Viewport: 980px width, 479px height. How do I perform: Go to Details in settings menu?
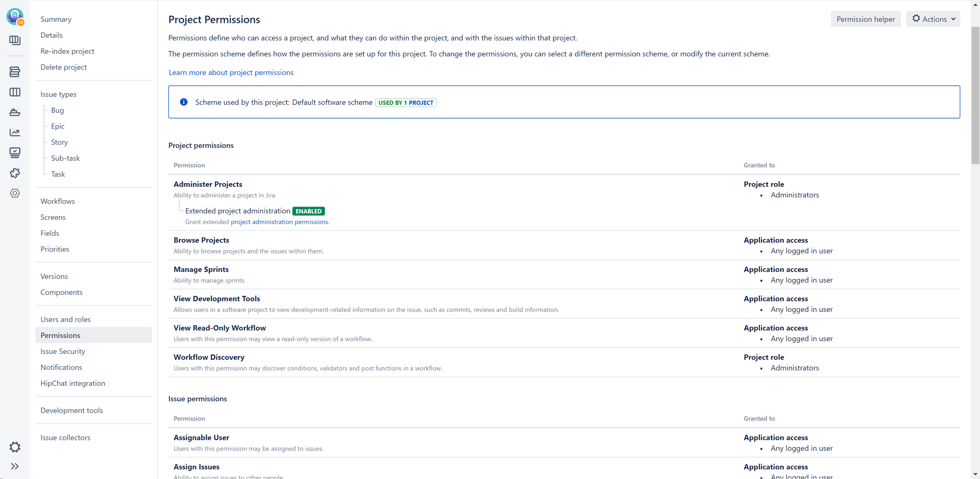point(52,35)
